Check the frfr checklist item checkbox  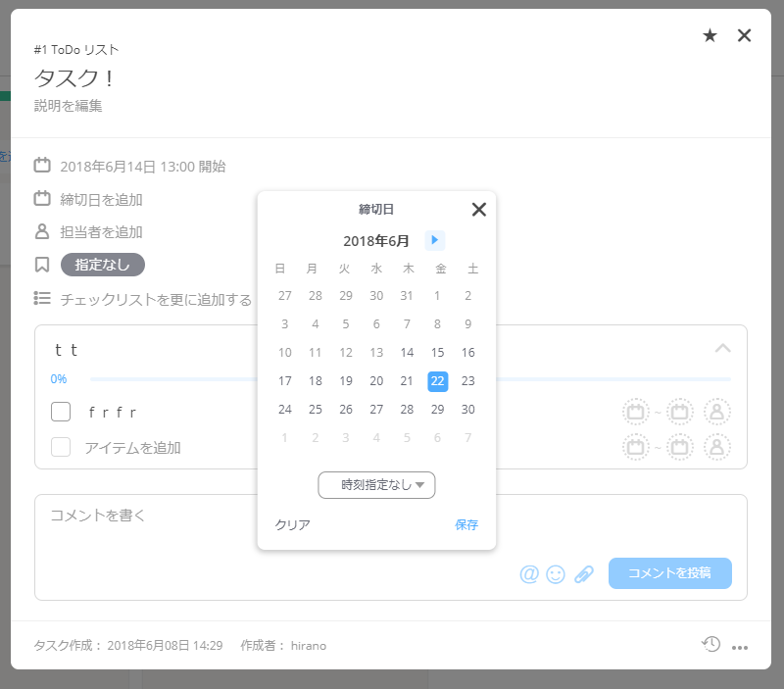point(61,412)
